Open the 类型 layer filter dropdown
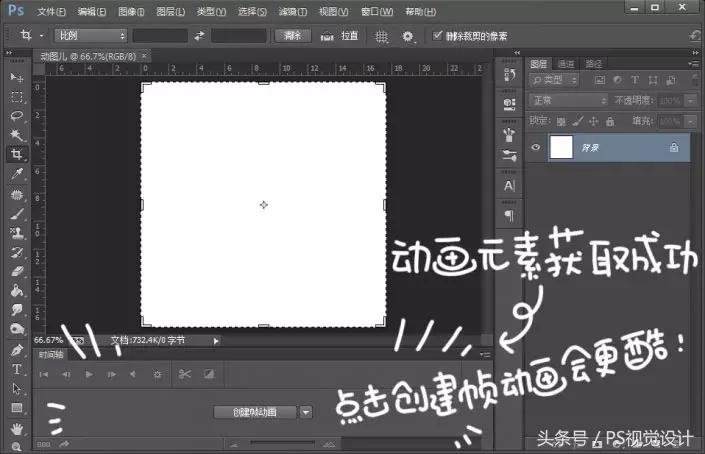Image resolution: width=705 pixels, height=454 pixels. click(x=553, y=80)
